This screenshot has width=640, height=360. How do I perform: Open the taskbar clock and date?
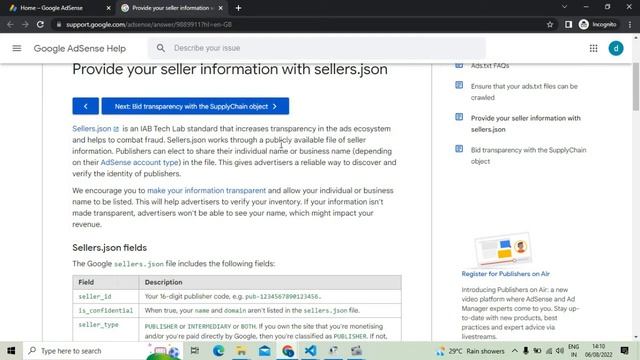[599, 351]
